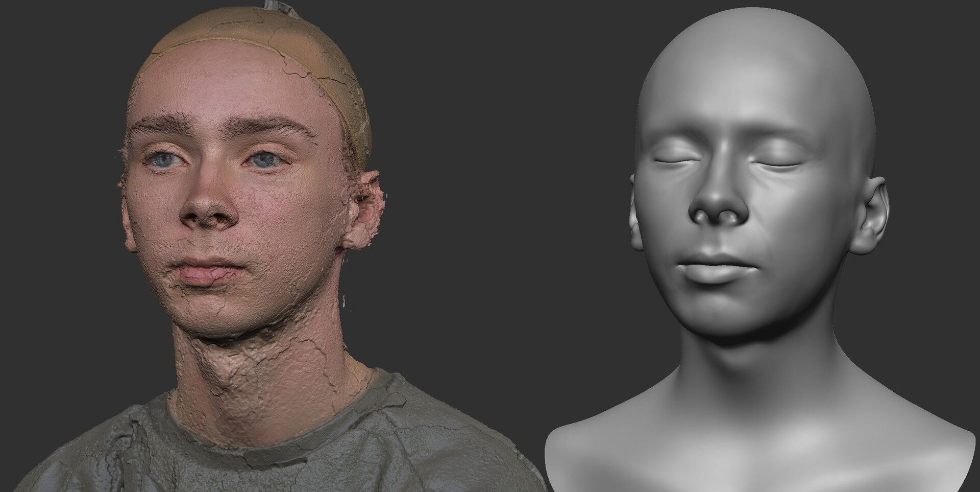The height and width of the screenshot is (492, 980).
Task: Click the scan's blue eye on left
Action: tap(165, 160)
